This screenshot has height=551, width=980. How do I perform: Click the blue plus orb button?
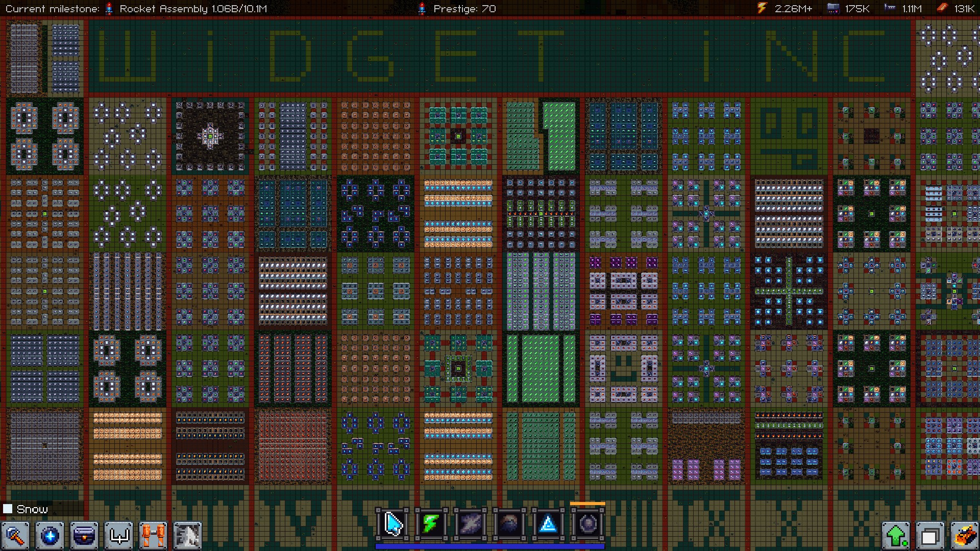pos(50,536)
